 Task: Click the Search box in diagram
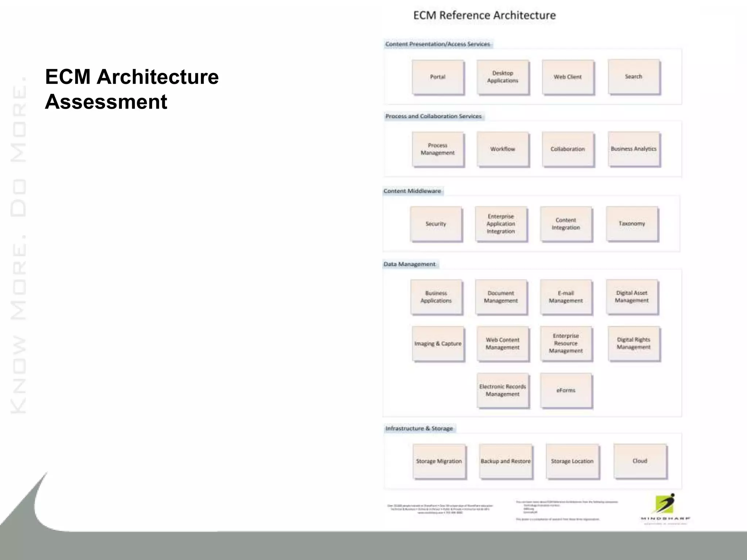(x=634, y=77)
